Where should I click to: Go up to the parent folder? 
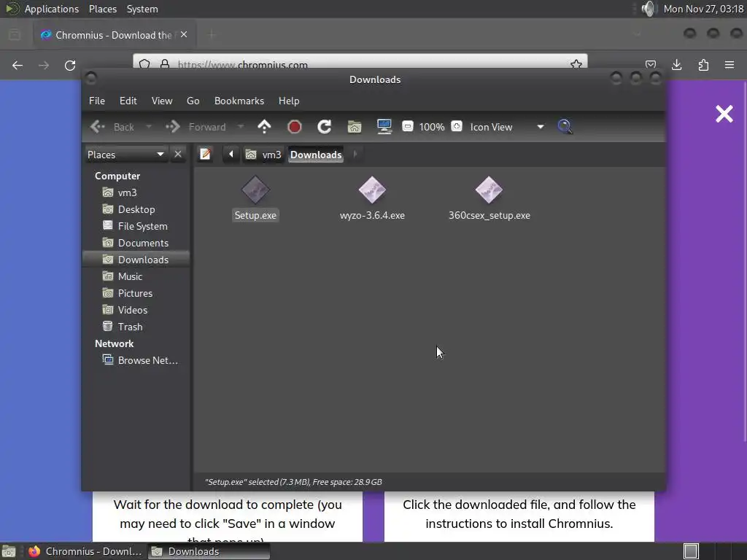click(x=264, y=127)
